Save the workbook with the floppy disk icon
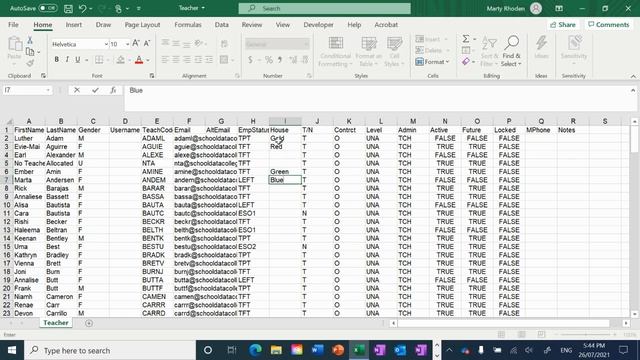 point(68,8)
